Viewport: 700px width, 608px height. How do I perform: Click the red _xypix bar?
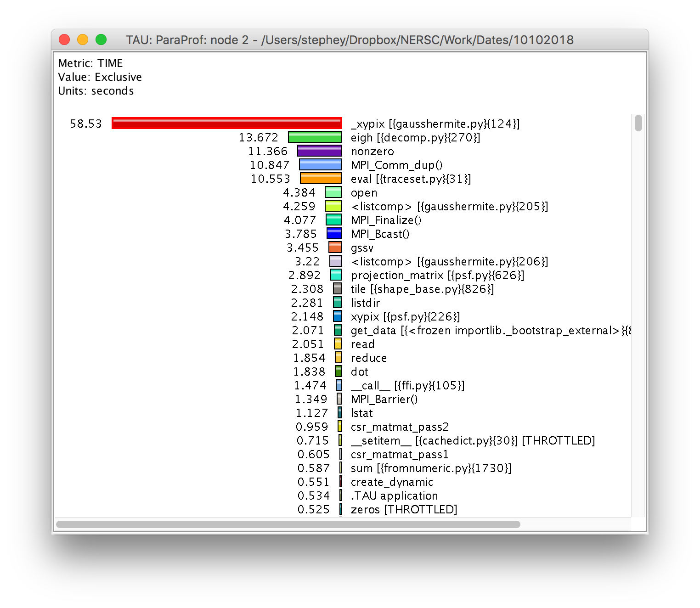pyautogui.click(x=225, y=123)
